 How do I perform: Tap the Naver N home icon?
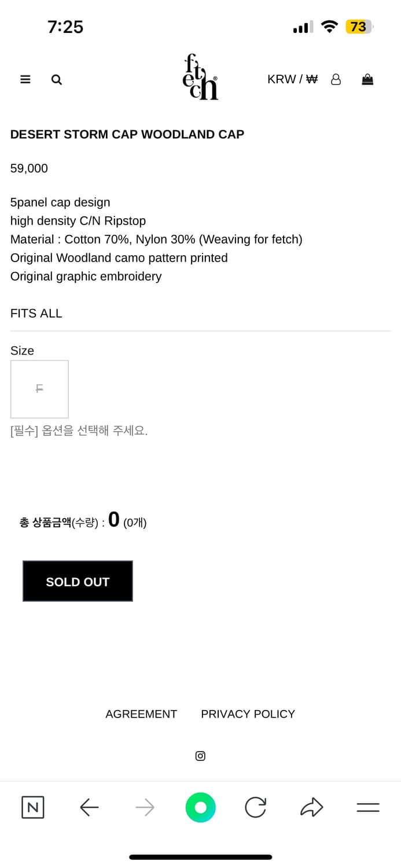tap(33, 807)
